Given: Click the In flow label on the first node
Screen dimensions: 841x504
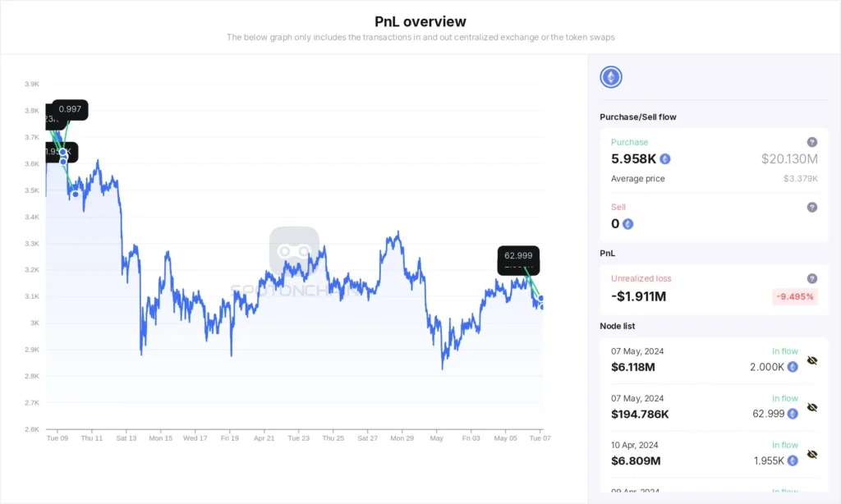Looking at the screenshot, I should (x=785, y=351).
